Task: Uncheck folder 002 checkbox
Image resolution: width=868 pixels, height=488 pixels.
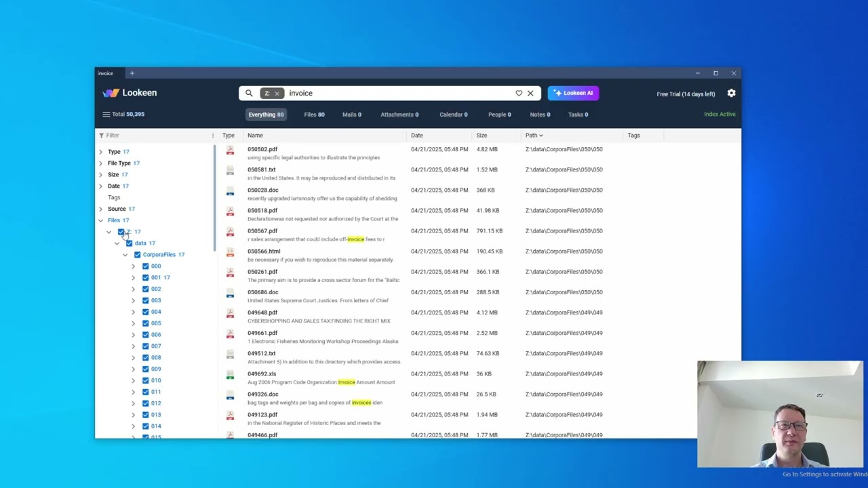Action: [x=145, y=289]
